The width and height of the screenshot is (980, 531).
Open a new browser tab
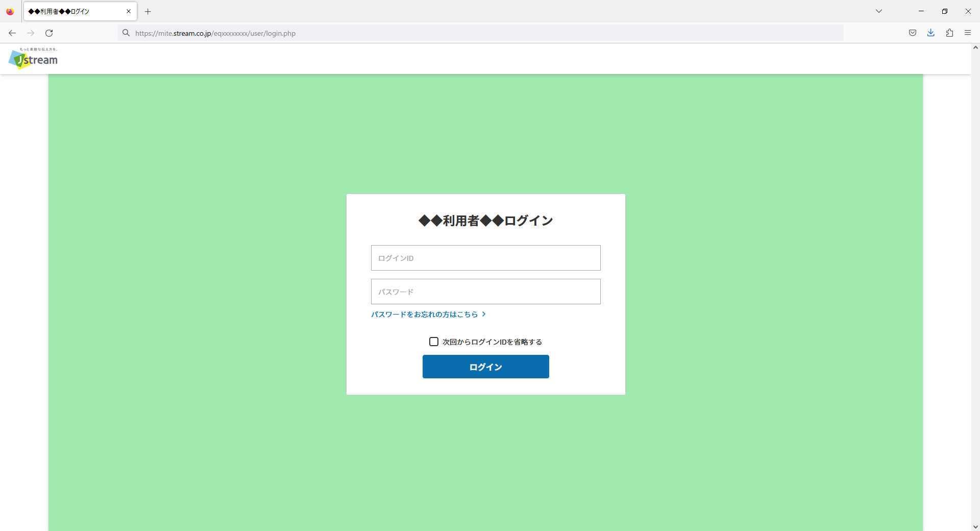click(148, 11)
